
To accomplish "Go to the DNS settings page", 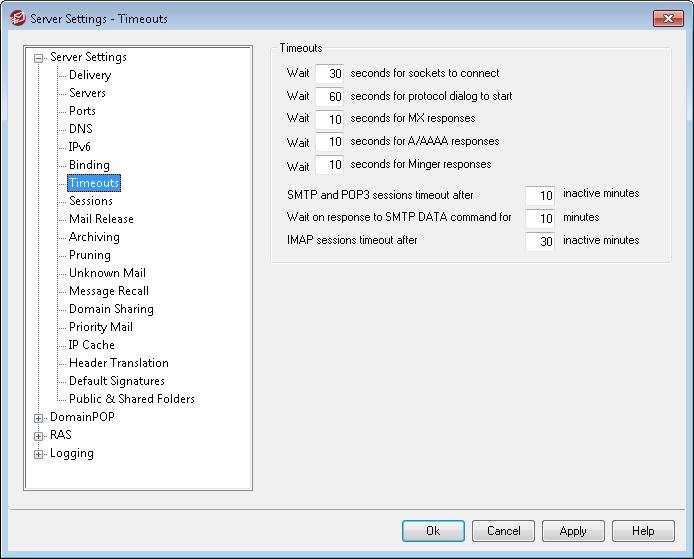I will tap(81, 129).
